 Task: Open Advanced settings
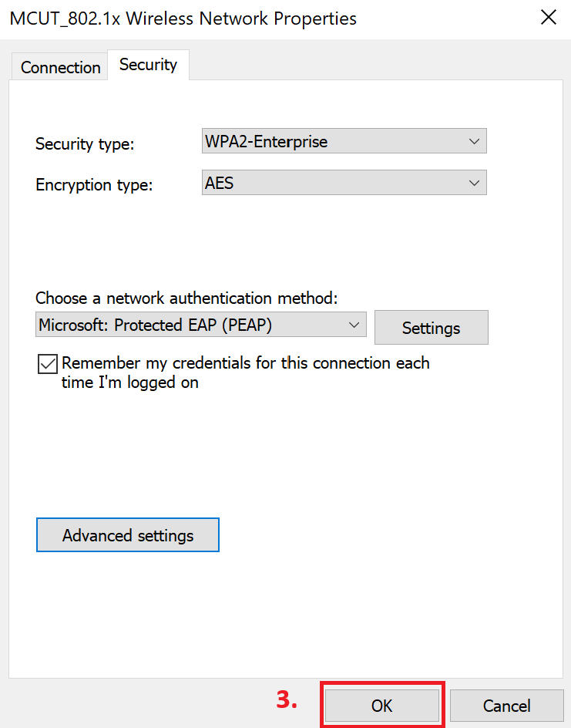click(x=128, y=535)
